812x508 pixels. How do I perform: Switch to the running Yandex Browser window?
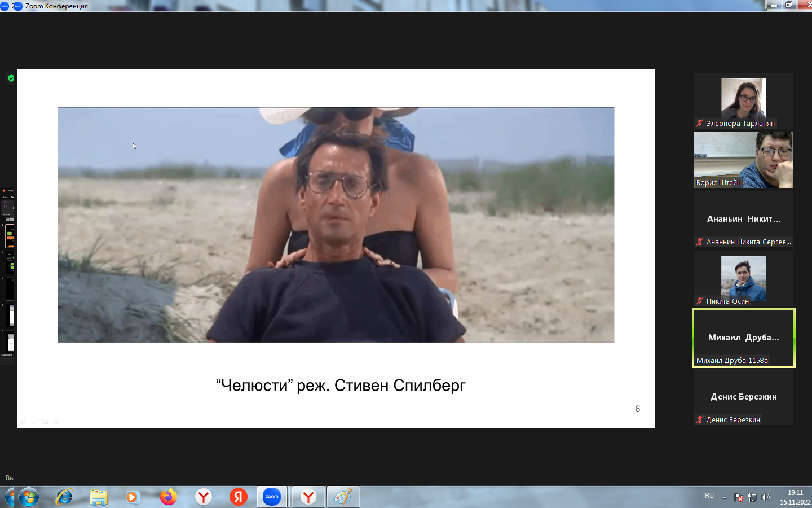(308, 497)
